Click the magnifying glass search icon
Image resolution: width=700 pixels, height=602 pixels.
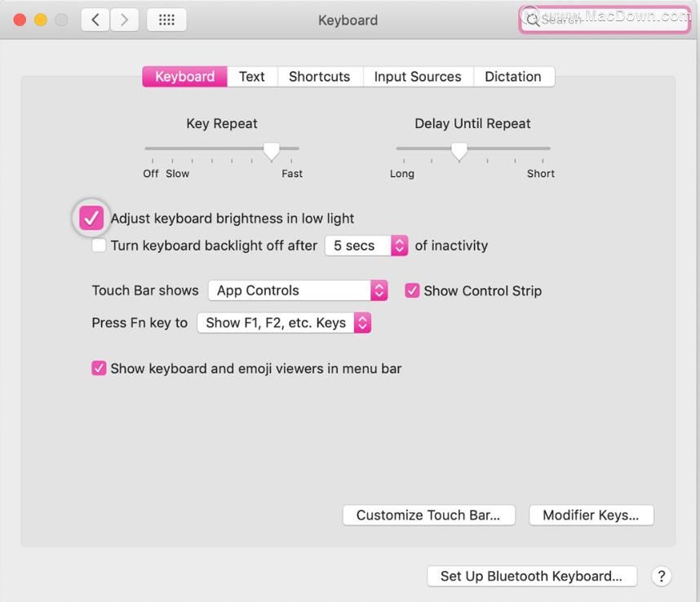(x=532, y=20)
